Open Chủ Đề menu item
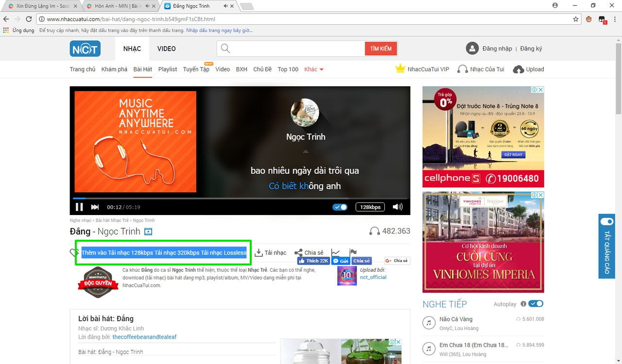 tap(262, 69)
